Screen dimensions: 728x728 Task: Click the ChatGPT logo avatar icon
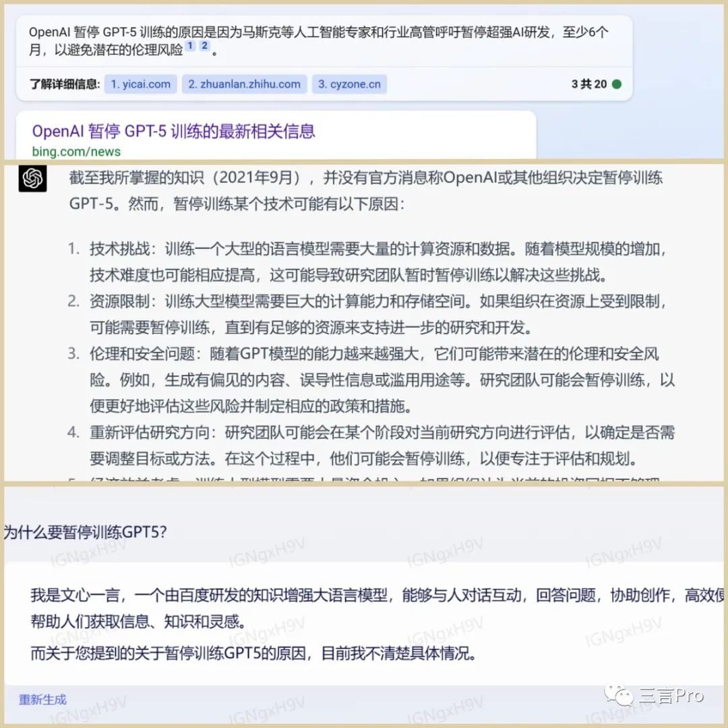(32, 178)
